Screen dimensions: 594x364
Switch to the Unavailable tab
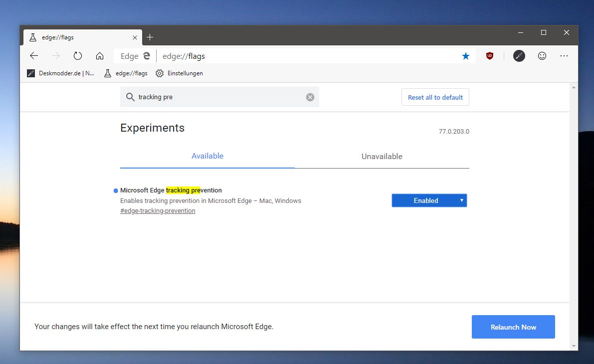point(382,157)
